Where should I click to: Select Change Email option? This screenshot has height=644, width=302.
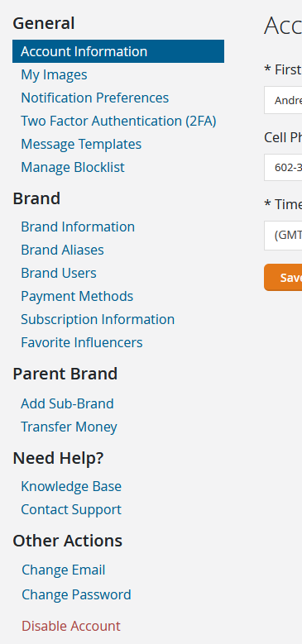click(63, 570)
